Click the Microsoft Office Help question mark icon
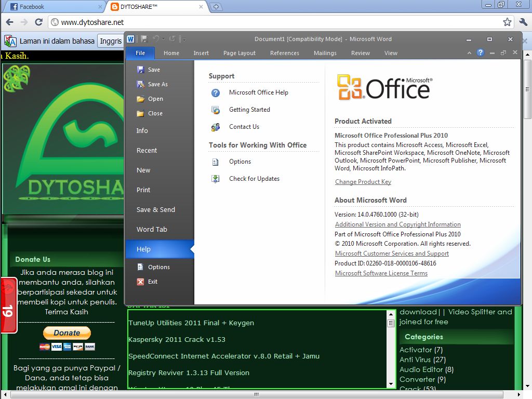This screenshot has height=399, width=532. coord(216,92)
